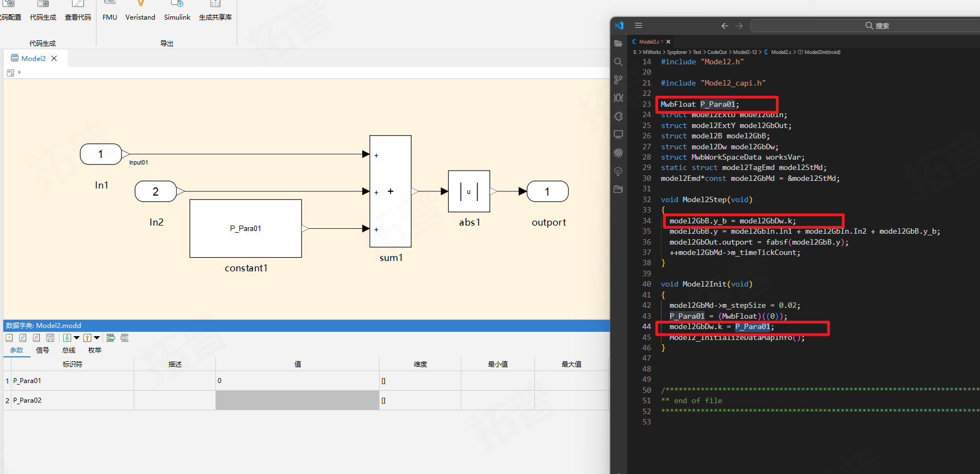Switch to the Model2.c editor tab

tap(648, 41)
